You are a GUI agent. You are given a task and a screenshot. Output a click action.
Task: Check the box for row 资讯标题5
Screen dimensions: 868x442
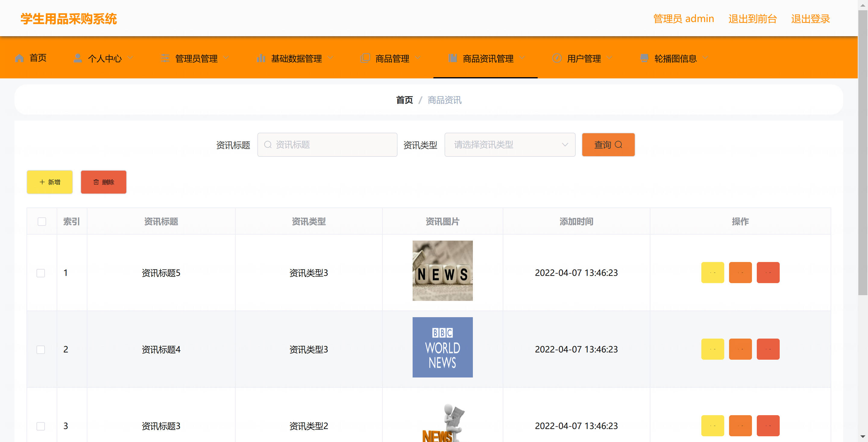[41, 273]
